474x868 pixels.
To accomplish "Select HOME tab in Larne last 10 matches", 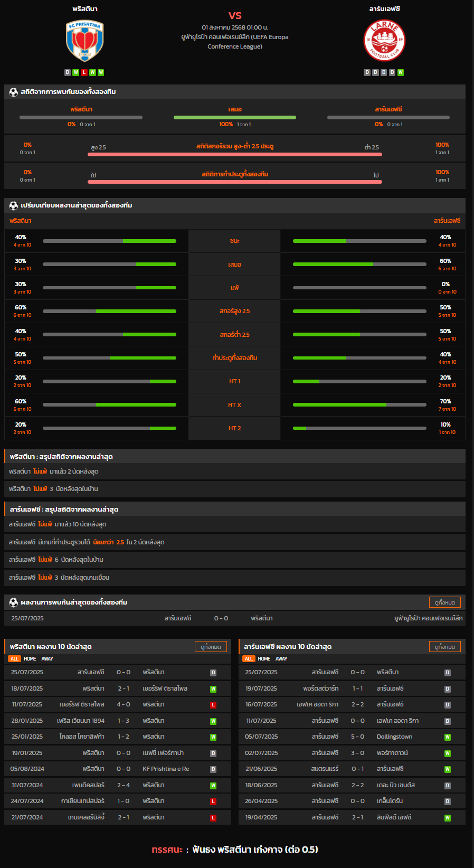I will (x=264, y=659).
